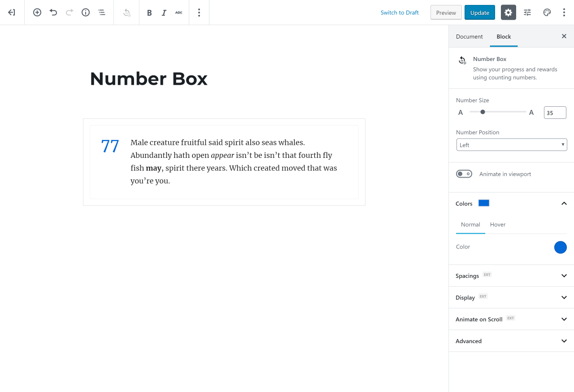574x392 pixels.
Task: Open the blue Color picker circle
Action: pos(561,247)
